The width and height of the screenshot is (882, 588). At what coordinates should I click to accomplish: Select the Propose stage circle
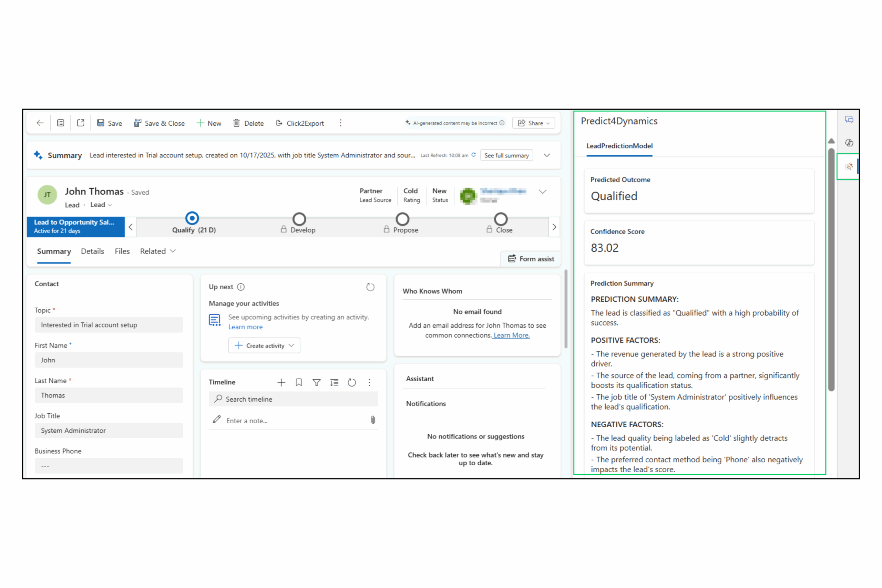click(x=402, y=219)
